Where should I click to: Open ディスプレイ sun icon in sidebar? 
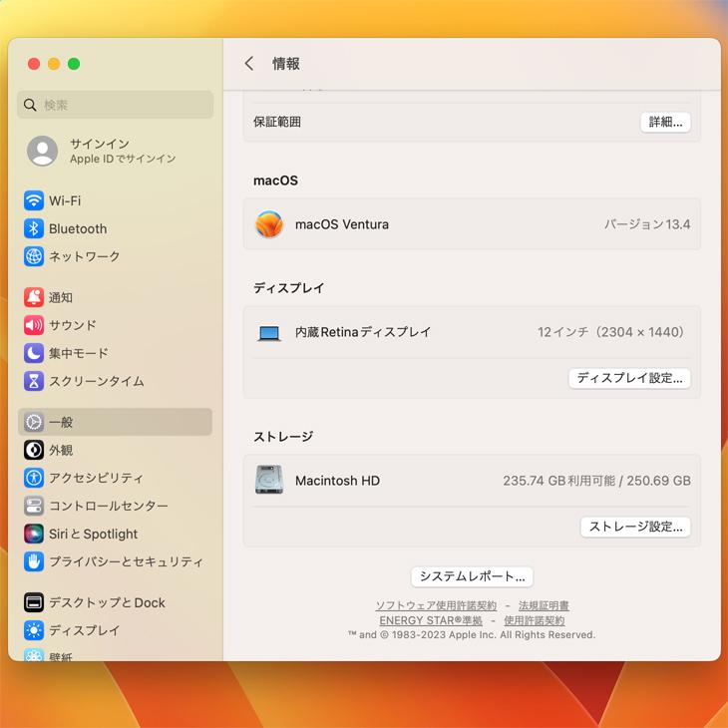tap(34, 630)
